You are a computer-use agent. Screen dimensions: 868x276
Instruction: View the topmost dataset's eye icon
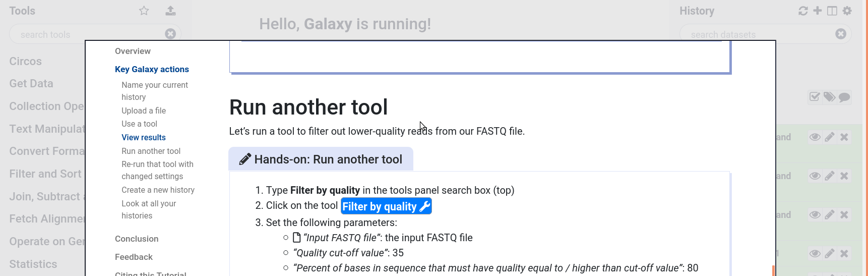click(815, 137)
